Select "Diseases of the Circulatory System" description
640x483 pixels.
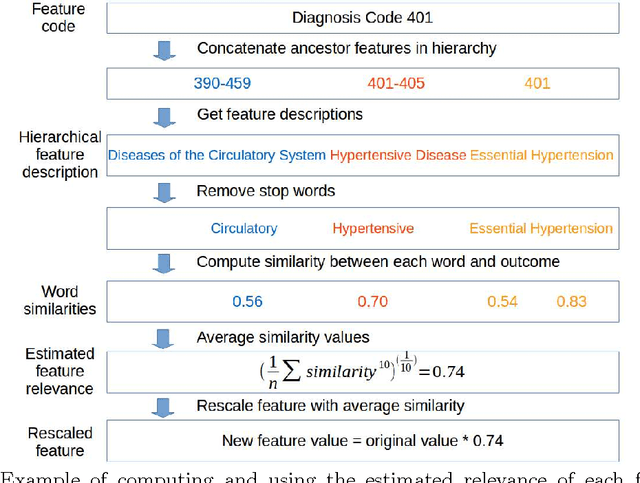tap(217, 155)
